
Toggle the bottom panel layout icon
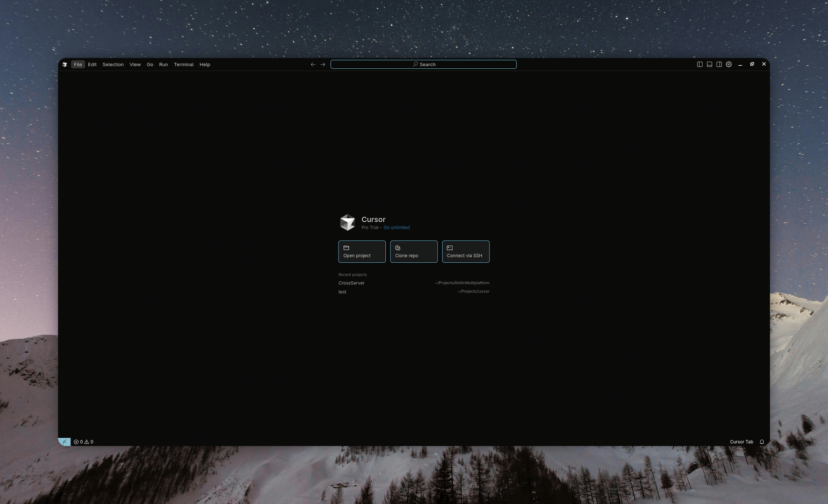[x=709, y=64]
